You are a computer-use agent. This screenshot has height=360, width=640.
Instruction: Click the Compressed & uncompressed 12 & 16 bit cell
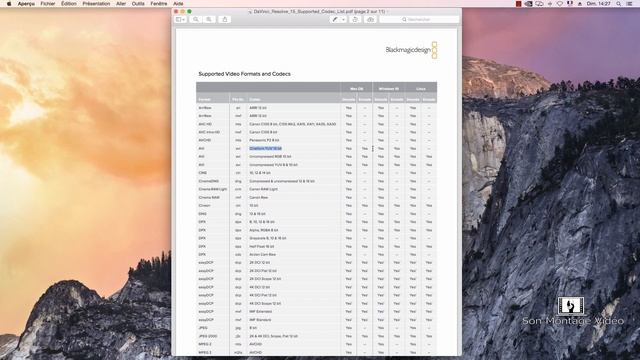click(x=282, y=181)
